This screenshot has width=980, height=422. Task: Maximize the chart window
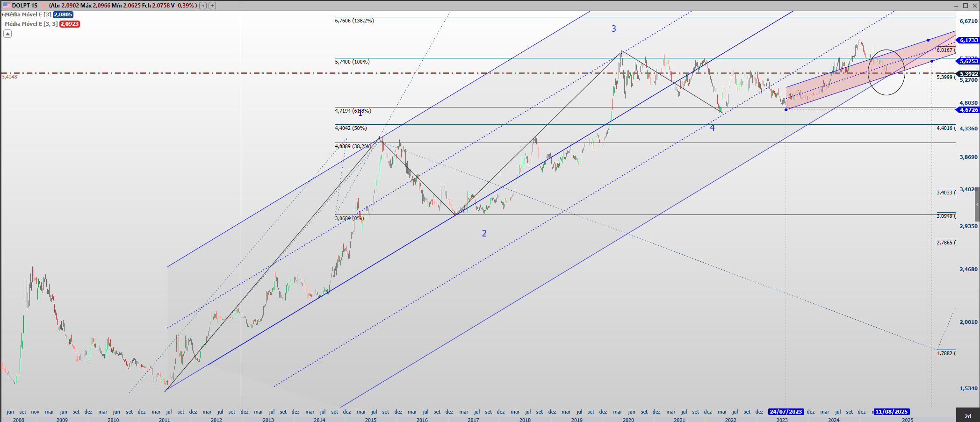click(x=965, y=6)
